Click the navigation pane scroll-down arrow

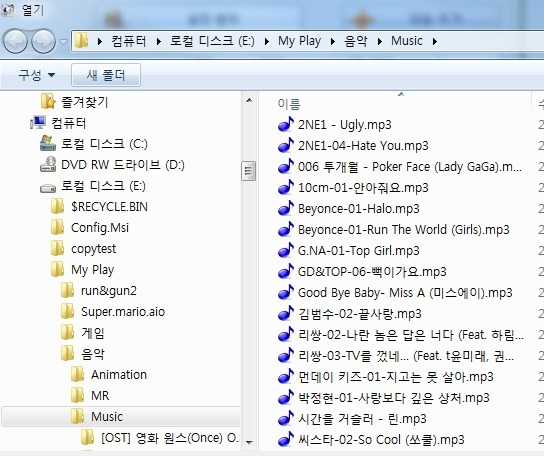pyautogui.click(x=249, y=442)
